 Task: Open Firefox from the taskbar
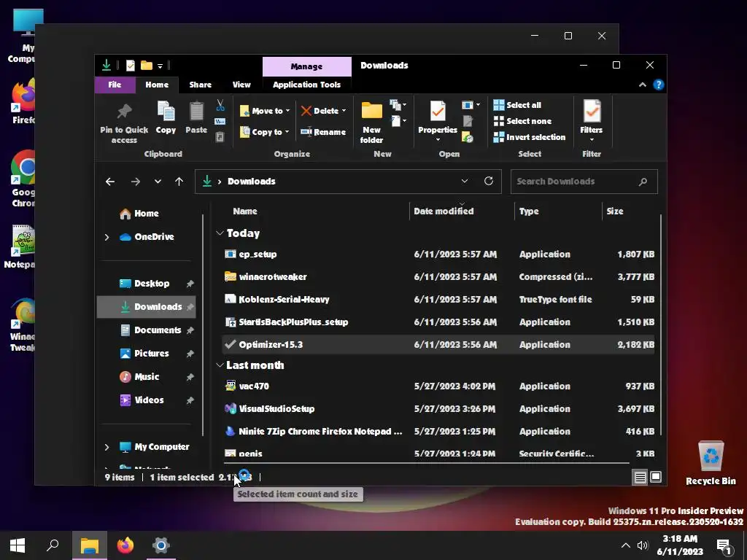[125, 545]
